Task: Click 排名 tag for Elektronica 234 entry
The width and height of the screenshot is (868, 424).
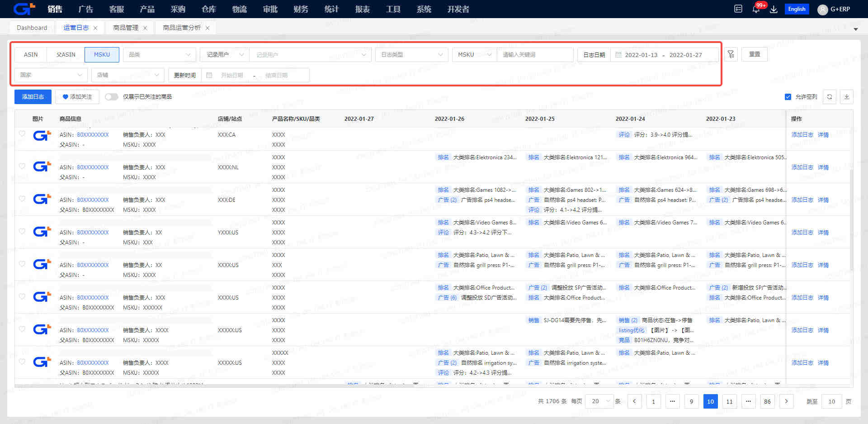Action: pos(443,157)
